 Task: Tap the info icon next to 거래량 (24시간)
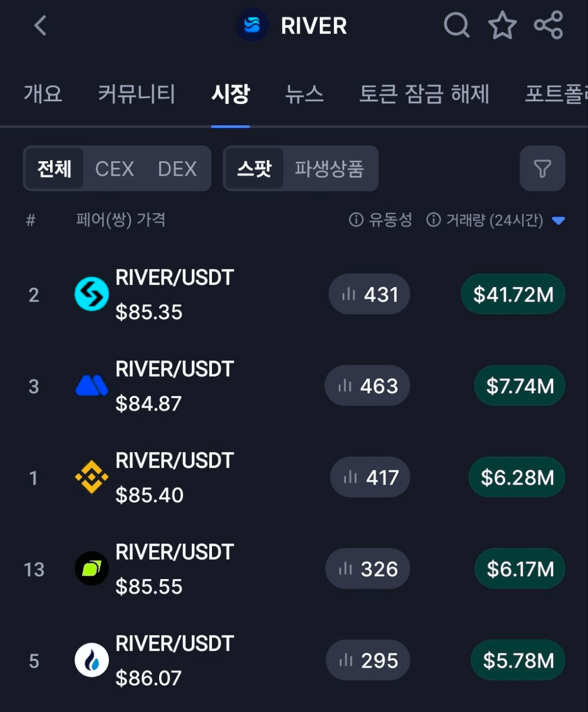[x=433, y=220]
